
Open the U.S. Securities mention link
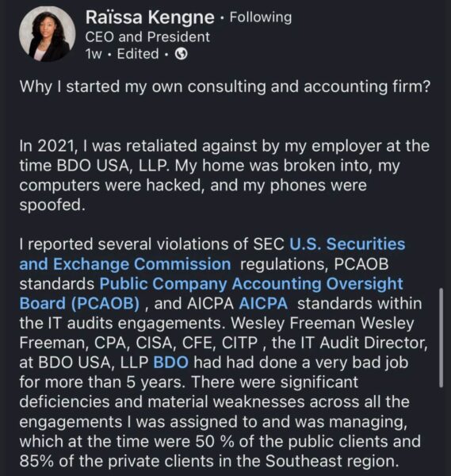point(347,244)
